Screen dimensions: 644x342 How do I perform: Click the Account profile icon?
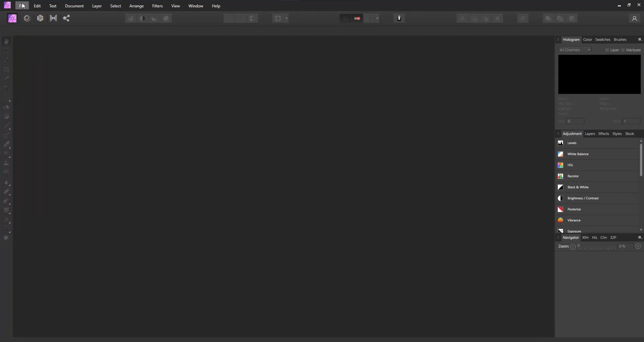634,18
